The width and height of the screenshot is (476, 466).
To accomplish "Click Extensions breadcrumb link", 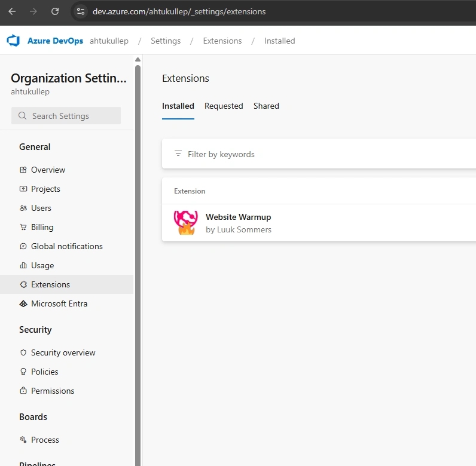I will tap(222, 41).
